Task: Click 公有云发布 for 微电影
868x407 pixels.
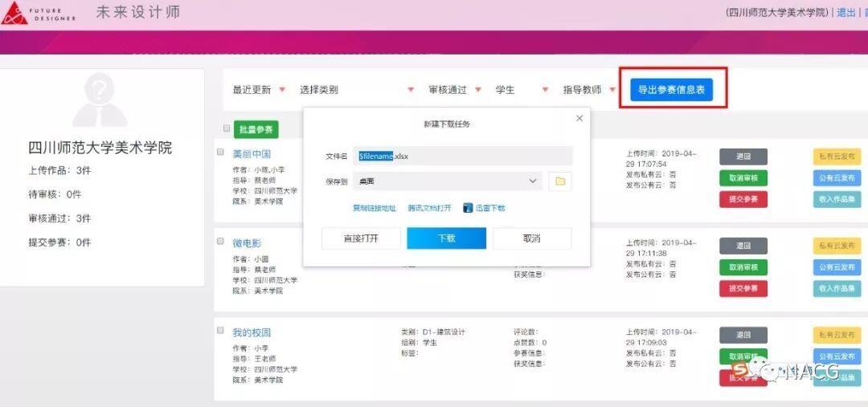Action: 837,267
